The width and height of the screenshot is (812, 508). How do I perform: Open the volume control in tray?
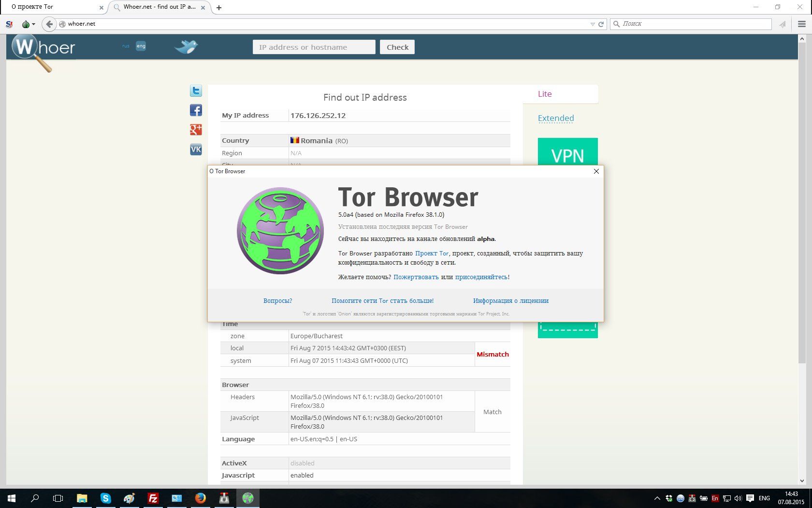pyautogui.click(x=738, y=498)
